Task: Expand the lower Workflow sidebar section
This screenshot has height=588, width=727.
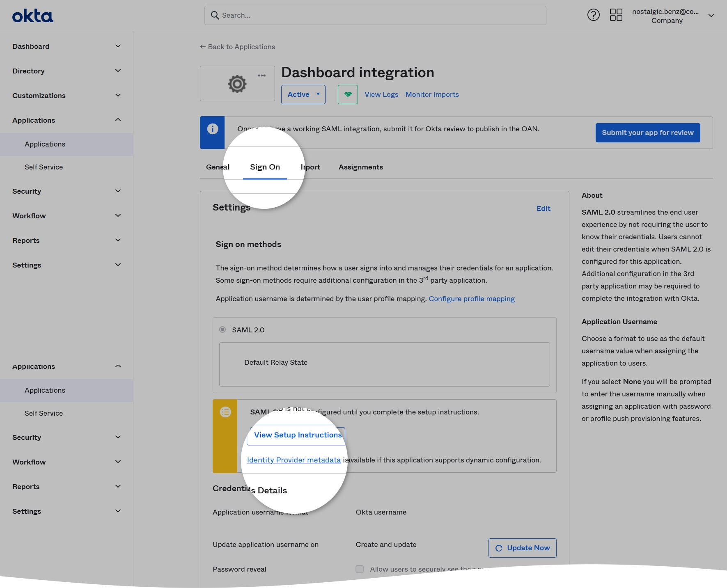Action: click(67, 462)
